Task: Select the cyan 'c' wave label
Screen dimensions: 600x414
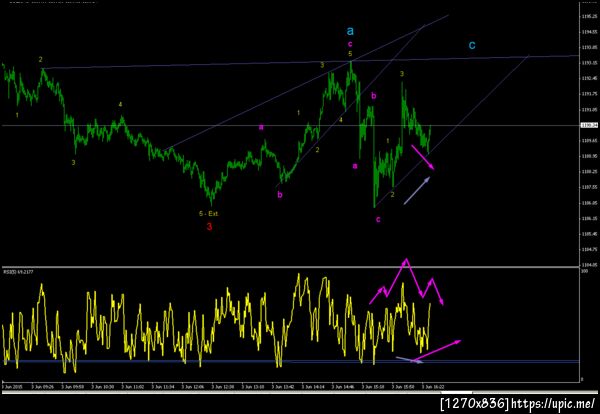Action: pos(472,46)
